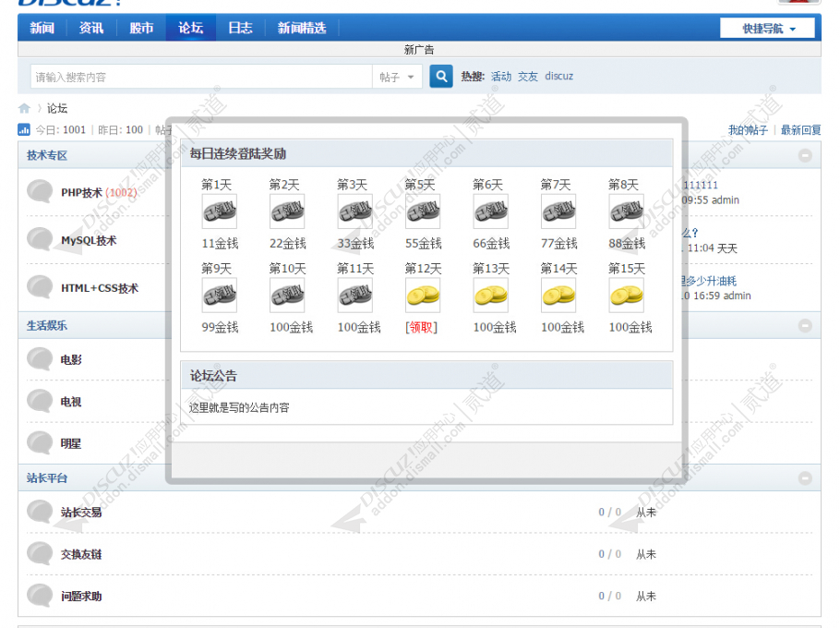Click the claimed reward icon for 第8天
This screenshot has width=840, height=628.
point(627,211)
